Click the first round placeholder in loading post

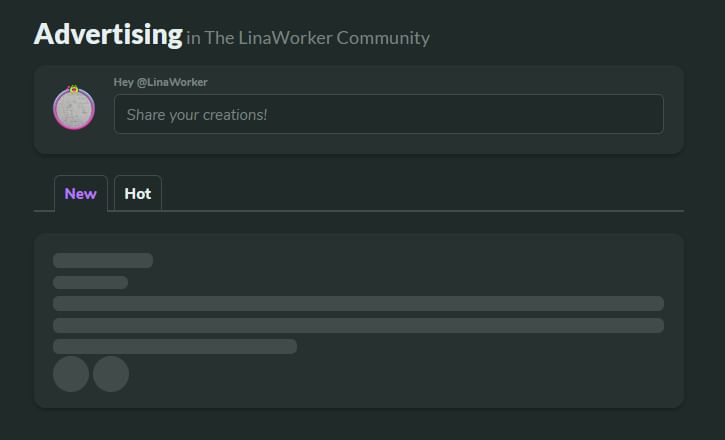coord(71,374)
